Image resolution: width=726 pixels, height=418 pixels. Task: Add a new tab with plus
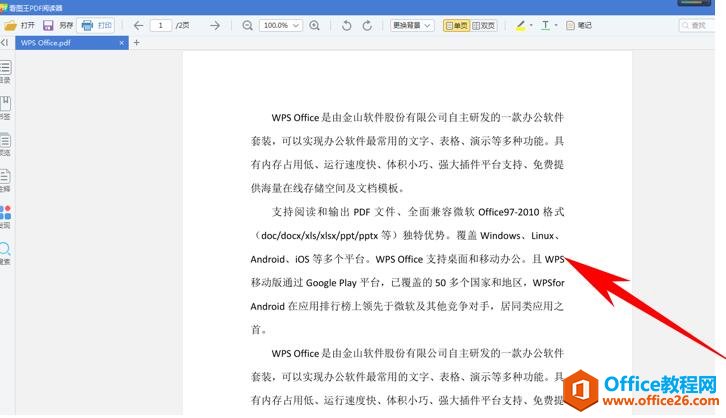137,43
